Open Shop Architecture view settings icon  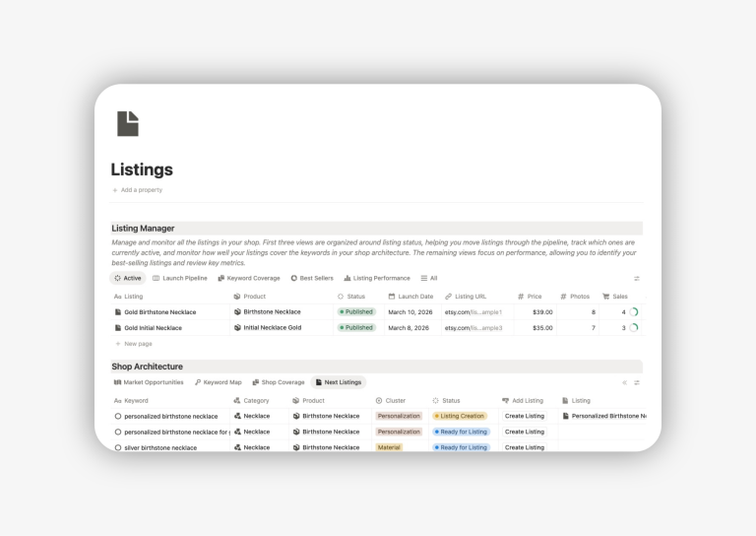point(637,382)
